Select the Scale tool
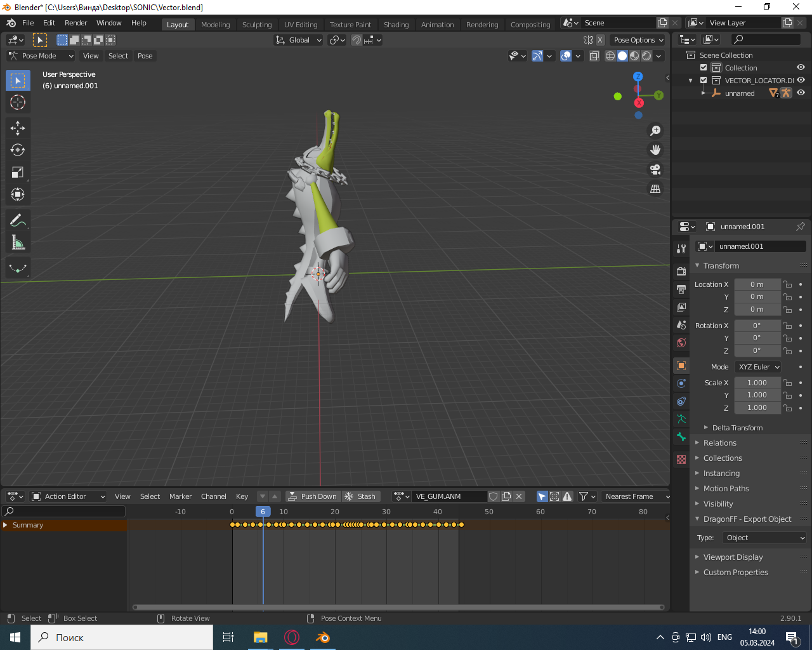 click(18, 172)
